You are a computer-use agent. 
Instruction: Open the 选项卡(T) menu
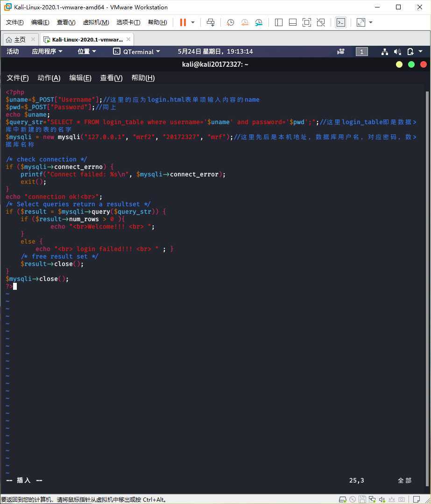click(128, 22)
